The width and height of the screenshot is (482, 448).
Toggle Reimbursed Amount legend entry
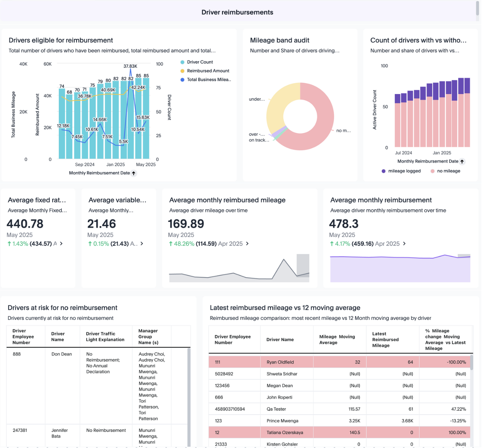pyautogui.click(x=205, y=71)
